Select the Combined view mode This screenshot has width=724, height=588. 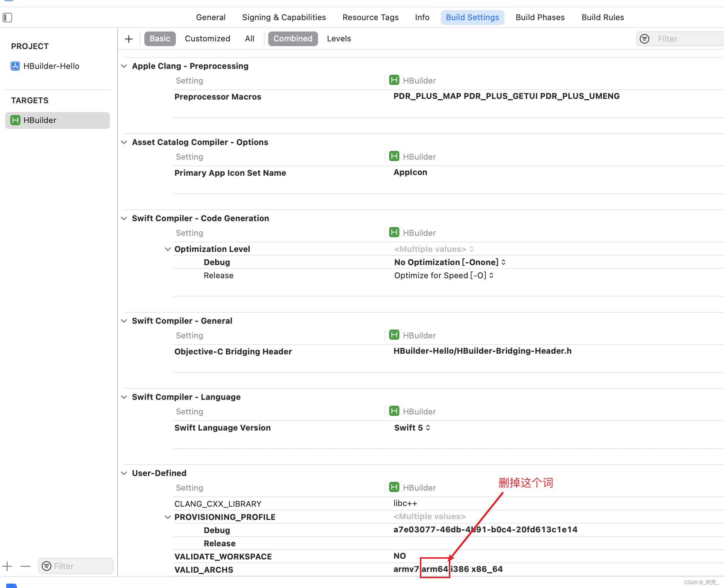(293, 39)
